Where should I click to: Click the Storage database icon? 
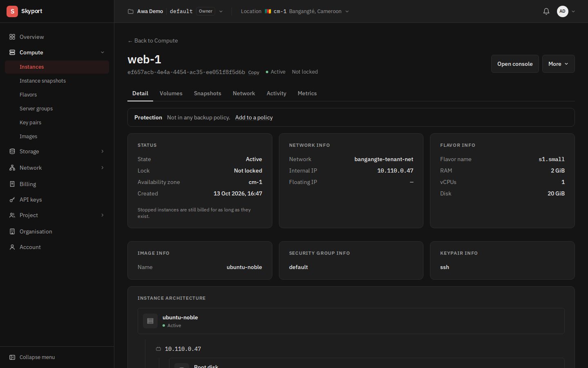12,151
